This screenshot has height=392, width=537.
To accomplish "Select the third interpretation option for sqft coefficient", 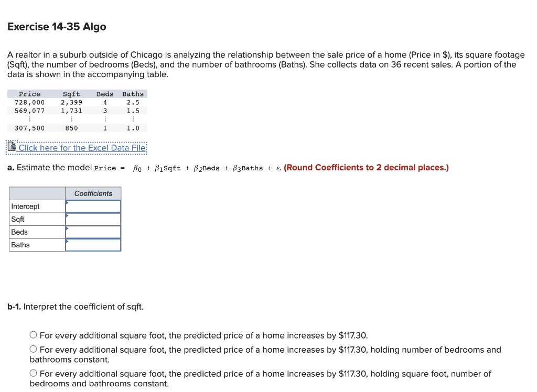I will tap(33, 374).
